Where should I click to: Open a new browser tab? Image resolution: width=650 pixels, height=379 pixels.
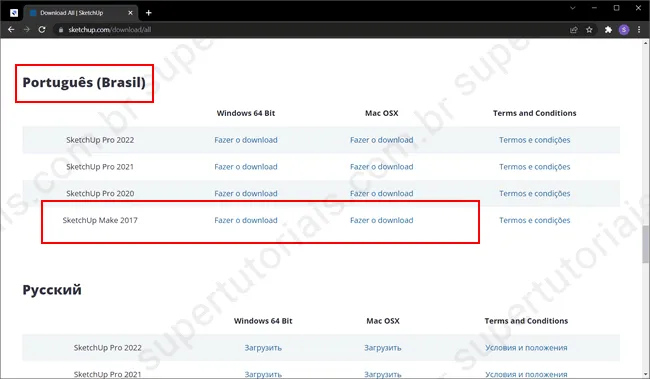(148, 13)
